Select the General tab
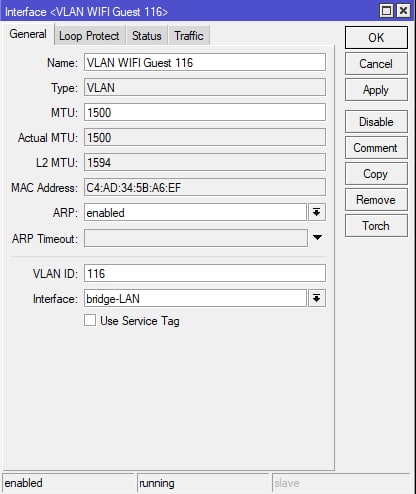This screenshot has height=494, width=416. coord(28,34)
